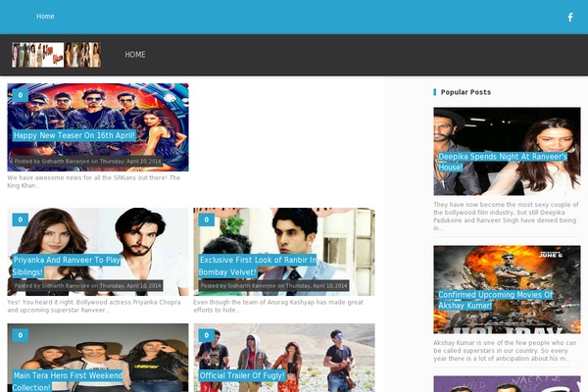Image resolution: width=588 pixels, height=392 pixels.
Task: Click the site logo banner image
Action: (56, 55)
